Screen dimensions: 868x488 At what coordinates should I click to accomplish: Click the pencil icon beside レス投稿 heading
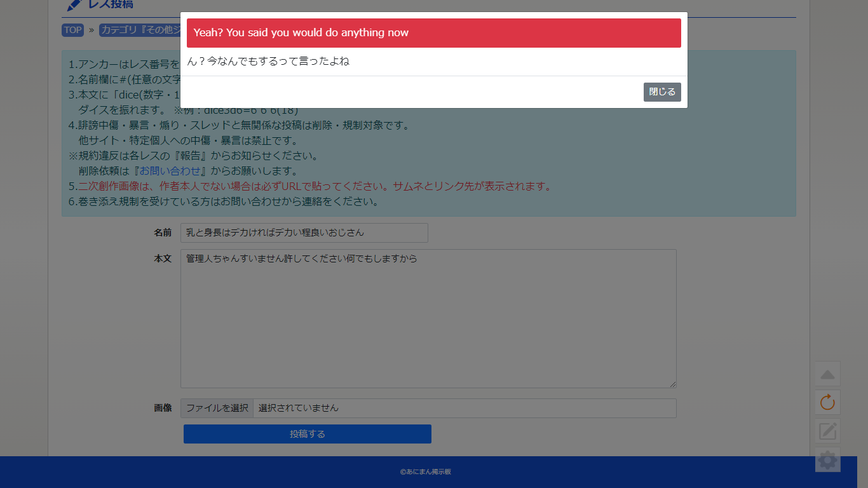[x=74, y=5]
